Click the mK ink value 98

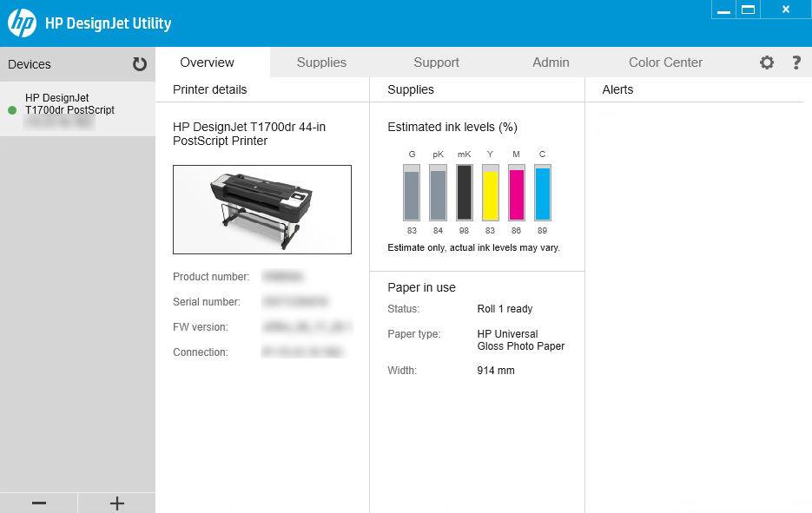coord(464,230)
